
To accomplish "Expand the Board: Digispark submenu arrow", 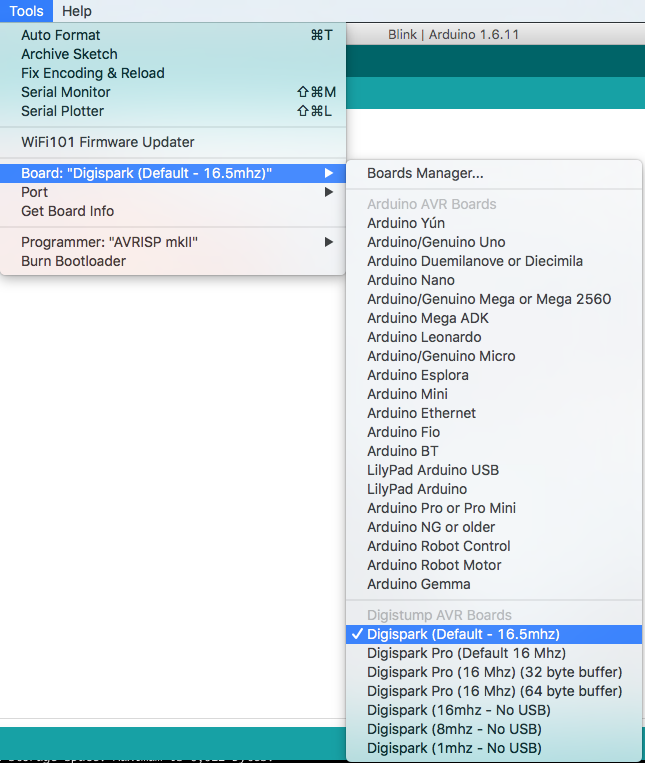I will [329, 173].
